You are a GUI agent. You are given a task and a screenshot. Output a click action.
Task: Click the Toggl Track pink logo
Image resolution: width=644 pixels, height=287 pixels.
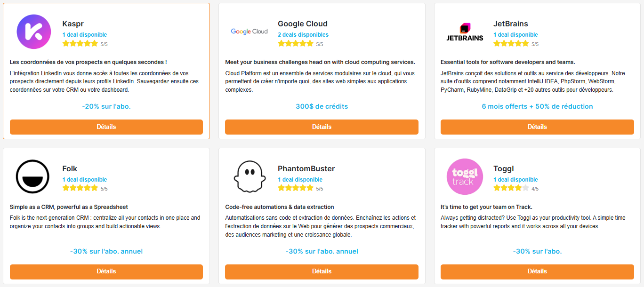tap(465, 176)
